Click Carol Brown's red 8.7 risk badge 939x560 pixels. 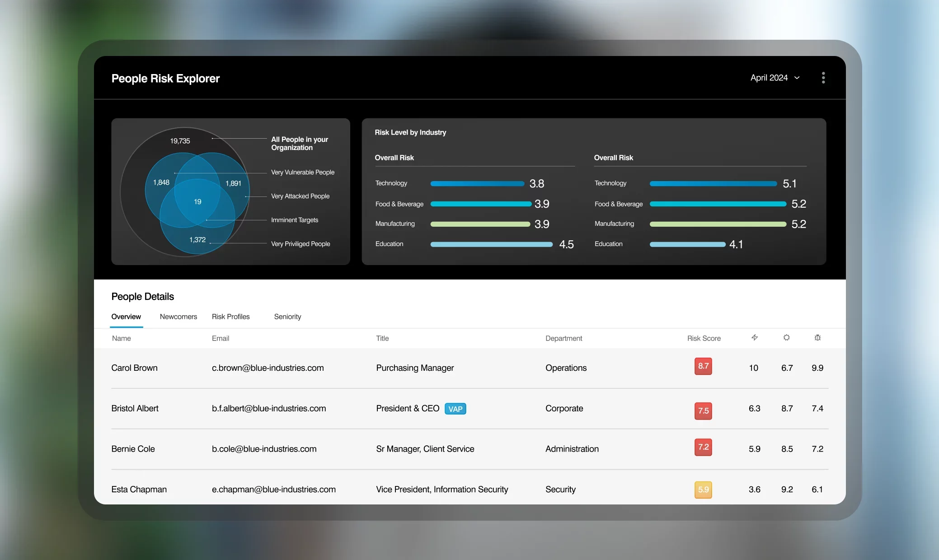click(x=703, y=366)
